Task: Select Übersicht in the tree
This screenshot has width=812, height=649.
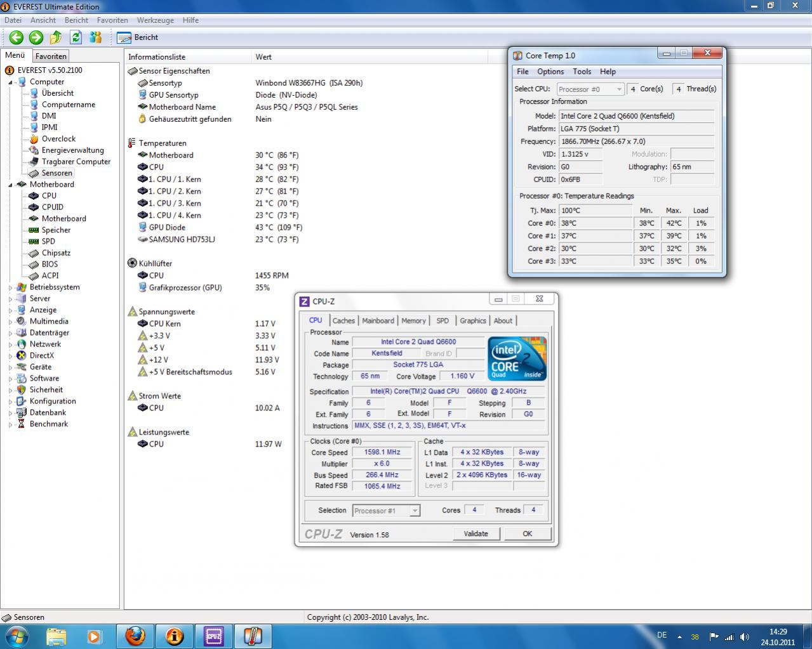Action: (x=57, y=93)
